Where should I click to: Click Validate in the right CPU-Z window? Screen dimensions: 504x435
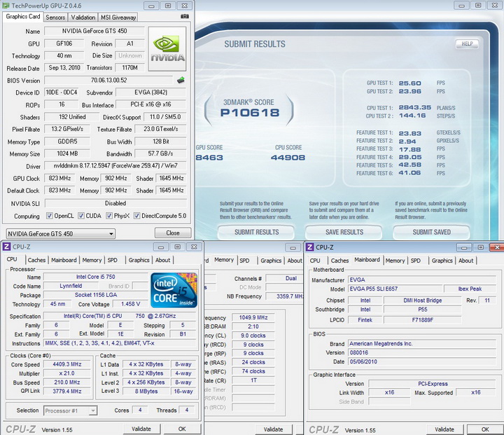point(444,429)
